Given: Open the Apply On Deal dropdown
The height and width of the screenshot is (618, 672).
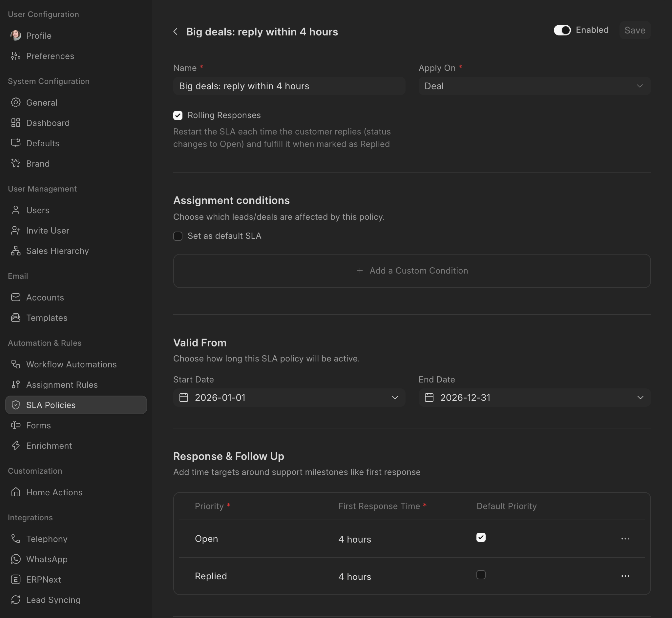Looking at the screenshot, I should (x=535, y=86).
